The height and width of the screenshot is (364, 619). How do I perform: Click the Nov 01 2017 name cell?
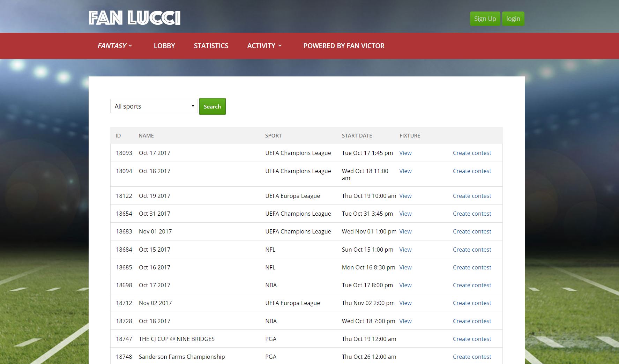tap(155, 231)
